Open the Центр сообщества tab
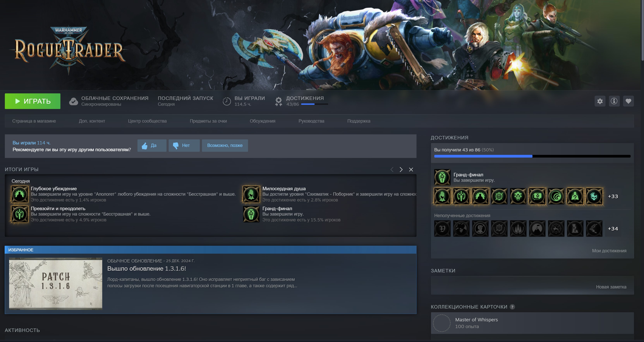 point(147,121)
